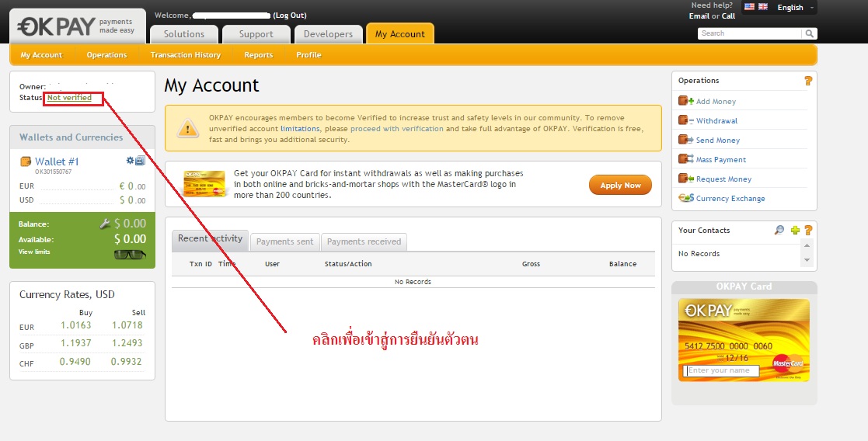
Task: Open the Developers tab
Action: pos(328,33)
